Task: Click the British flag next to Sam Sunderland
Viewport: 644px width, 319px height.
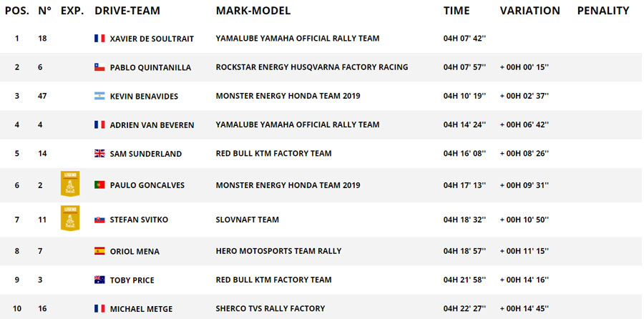Action: (x=99, y=154)
